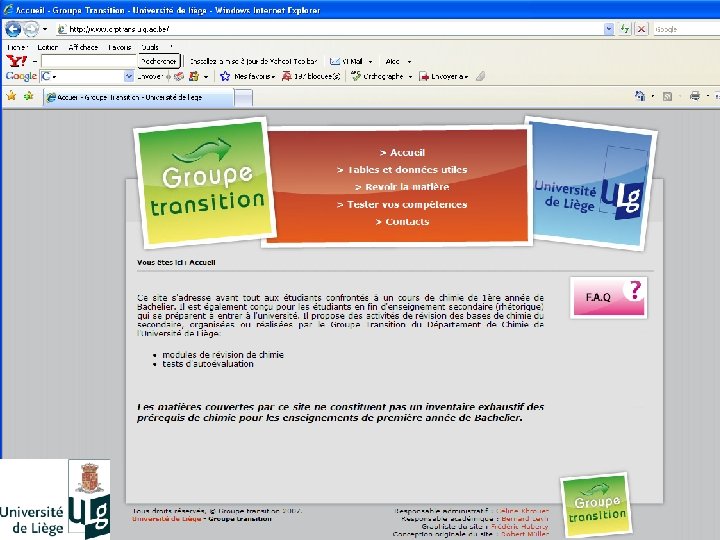Expand the Home button dropdown arrow
Screen dimensions: 720x540
(x=652, y=96)
